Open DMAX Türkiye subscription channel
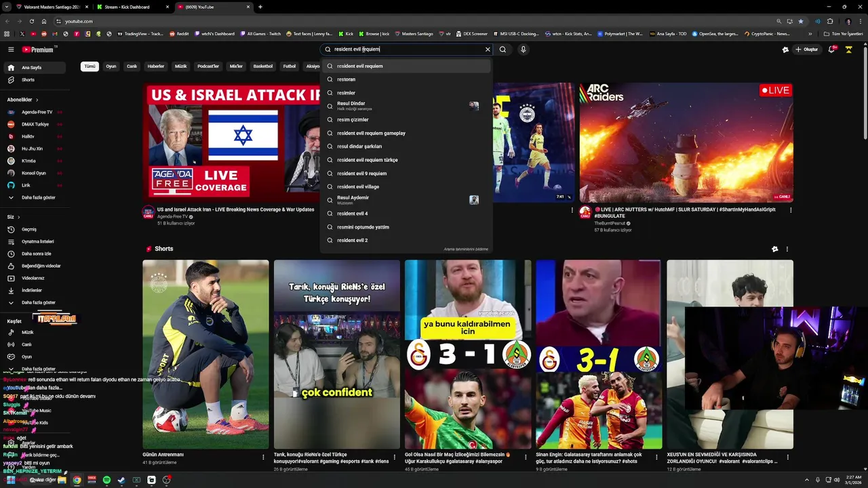 [x=35, y=124]
